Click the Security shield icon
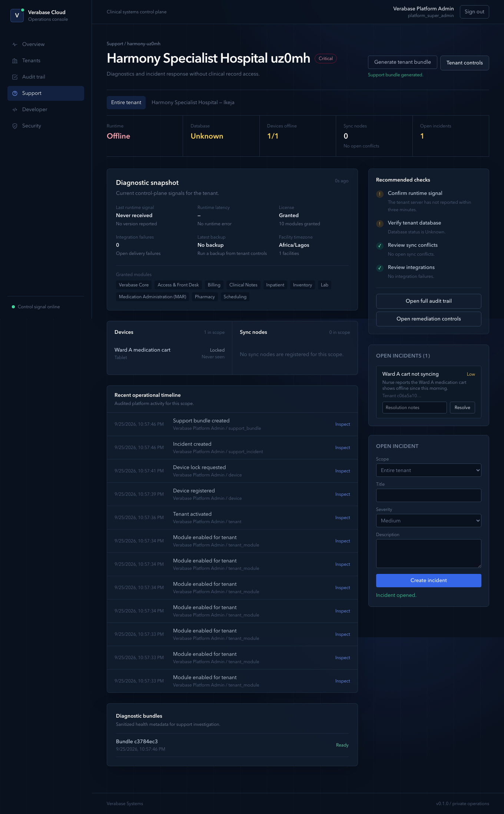Viewport: 504px width, 814px height. tap(15, 126)
